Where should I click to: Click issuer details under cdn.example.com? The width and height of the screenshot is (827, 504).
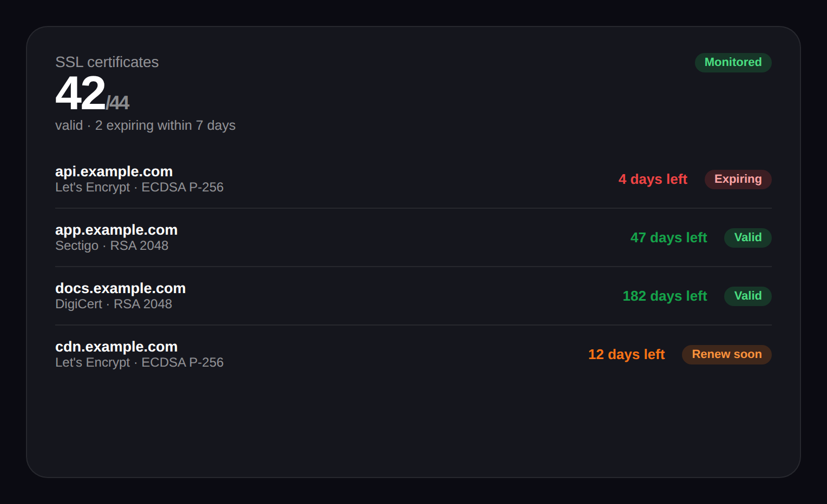(x=139, y=362)
